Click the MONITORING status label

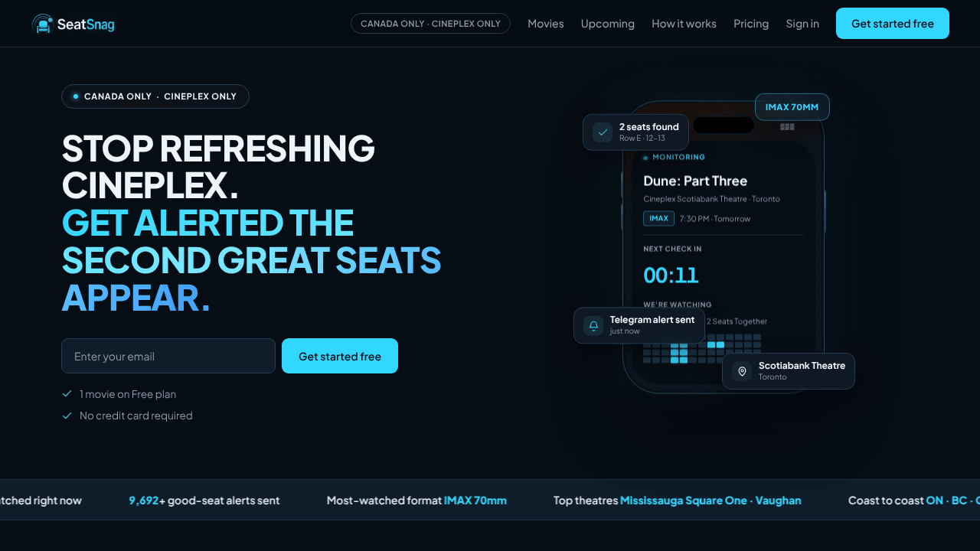click(678, 157)
